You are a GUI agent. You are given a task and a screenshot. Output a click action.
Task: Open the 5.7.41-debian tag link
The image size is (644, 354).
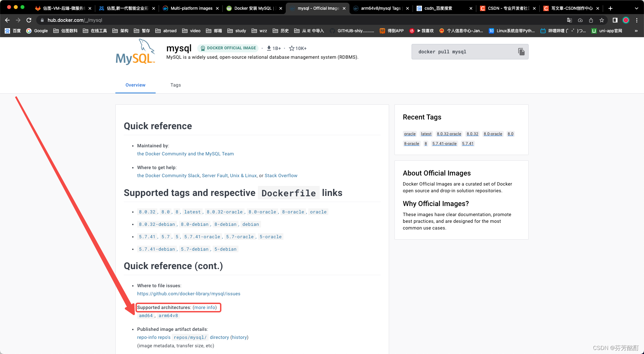157,249
